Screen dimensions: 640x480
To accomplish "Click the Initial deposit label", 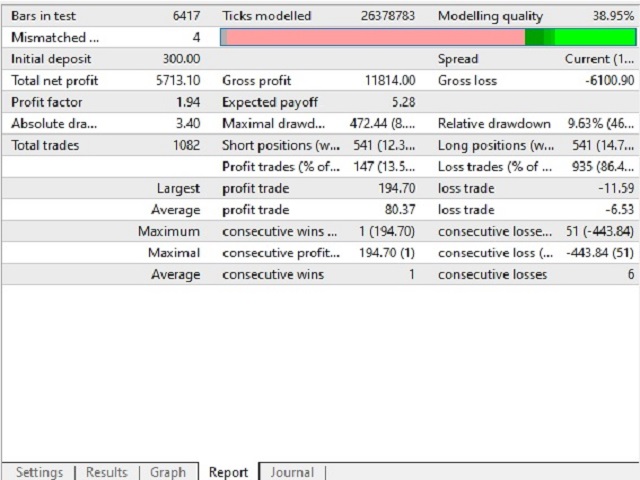I will pyautogui.click(x=51, y=59).
